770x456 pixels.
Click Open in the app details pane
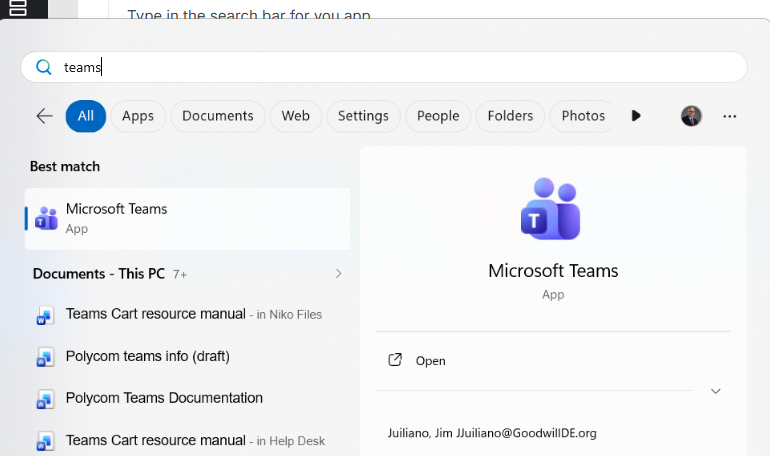coord(430,360)
